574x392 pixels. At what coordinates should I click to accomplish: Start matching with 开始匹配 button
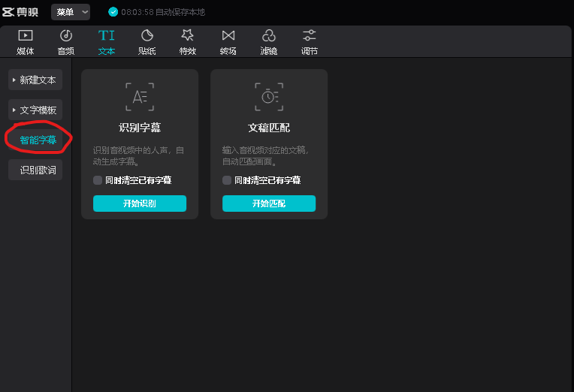coord(269,204)
